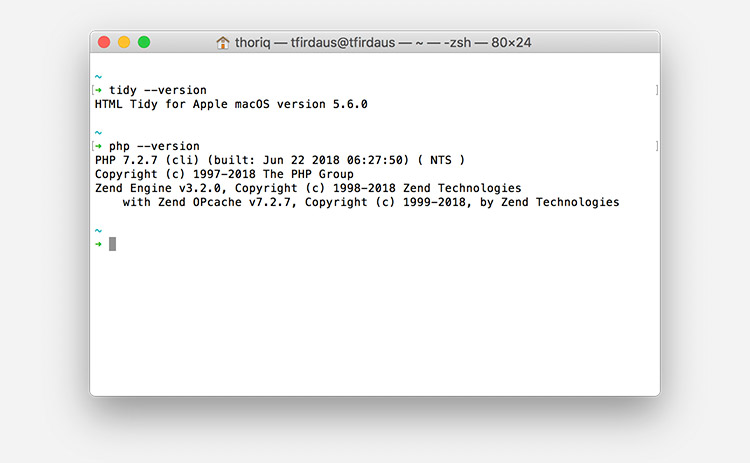Click the green arrow of the empty prompt

[x=99, y=244]
